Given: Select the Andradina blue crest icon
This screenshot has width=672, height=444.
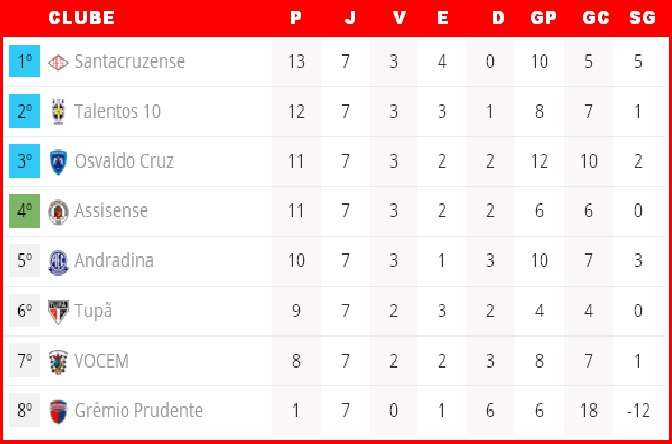Looking at the screenshot, I should [58, 262].
